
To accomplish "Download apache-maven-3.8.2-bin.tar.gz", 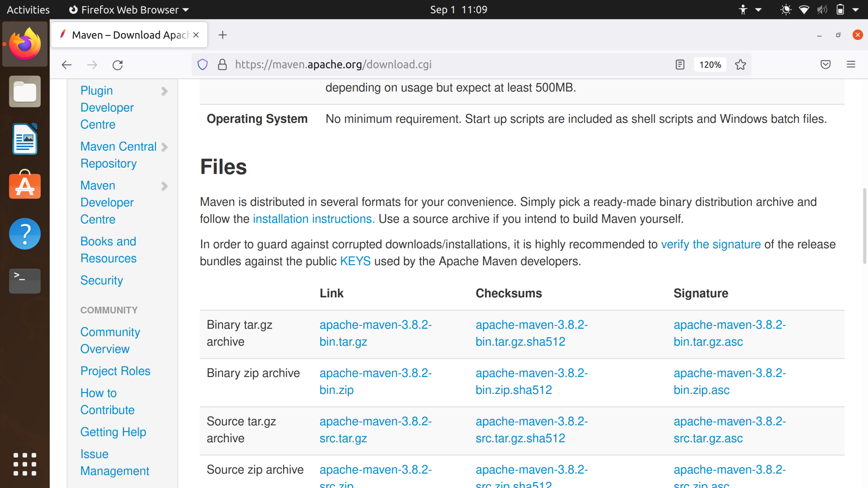I will coord(375,333).
